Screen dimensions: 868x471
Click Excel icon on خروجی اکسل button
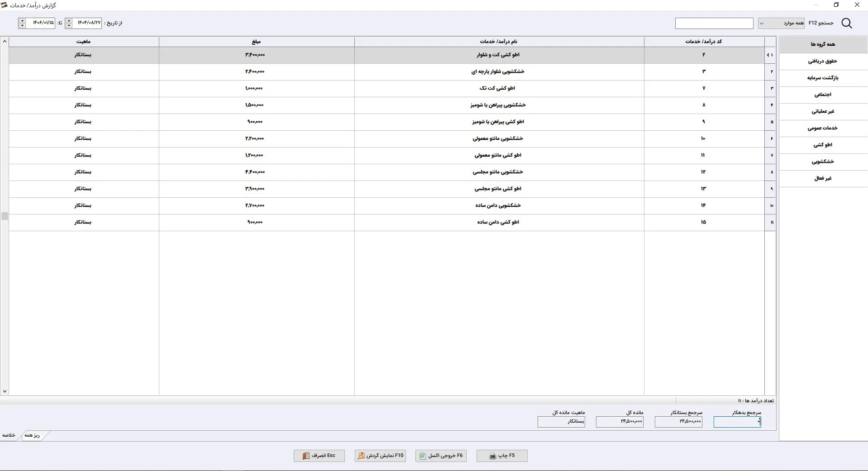pyautogui.click(x=422, y=456)
